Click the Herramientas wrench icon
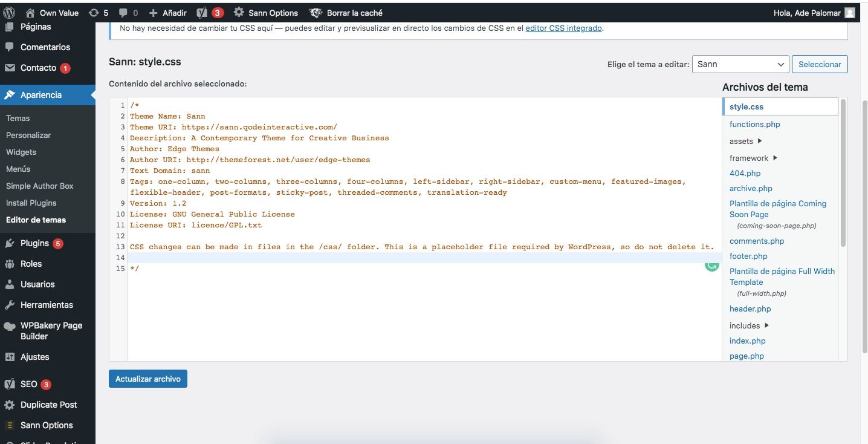Screen dimensions: 868x444 click(x=10, y=305)
